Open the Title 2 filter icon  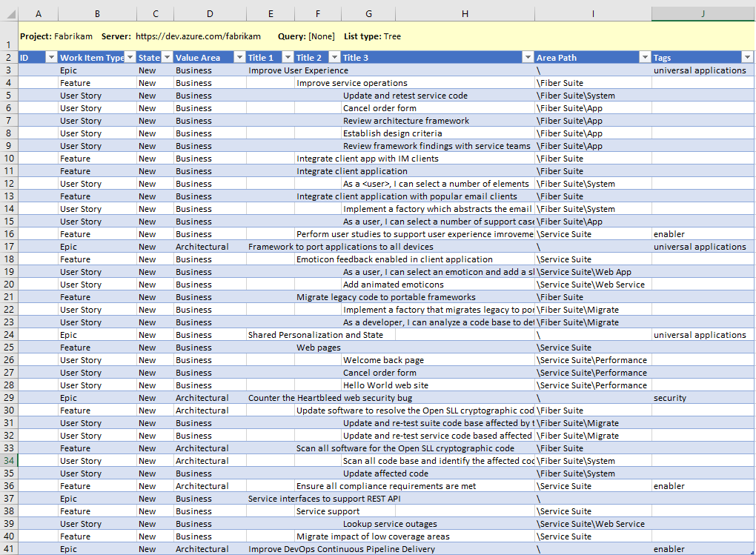point(334,57)
